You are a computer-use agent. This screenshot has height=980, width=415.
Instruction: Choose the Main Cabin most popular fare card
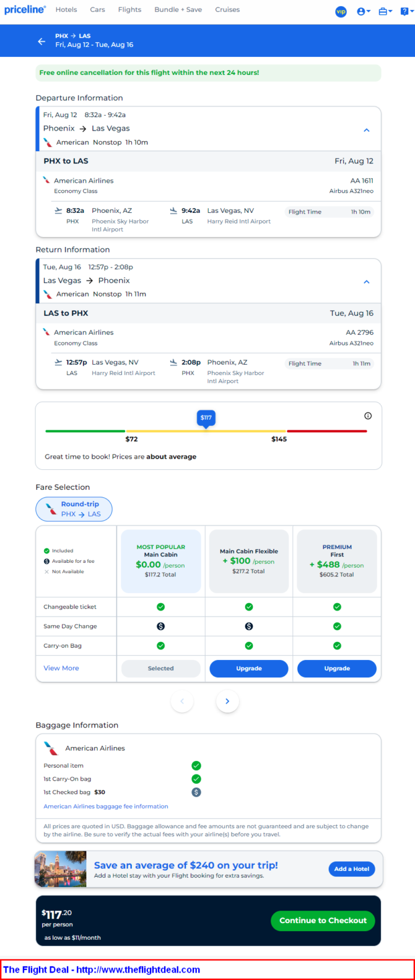(160, 562)
